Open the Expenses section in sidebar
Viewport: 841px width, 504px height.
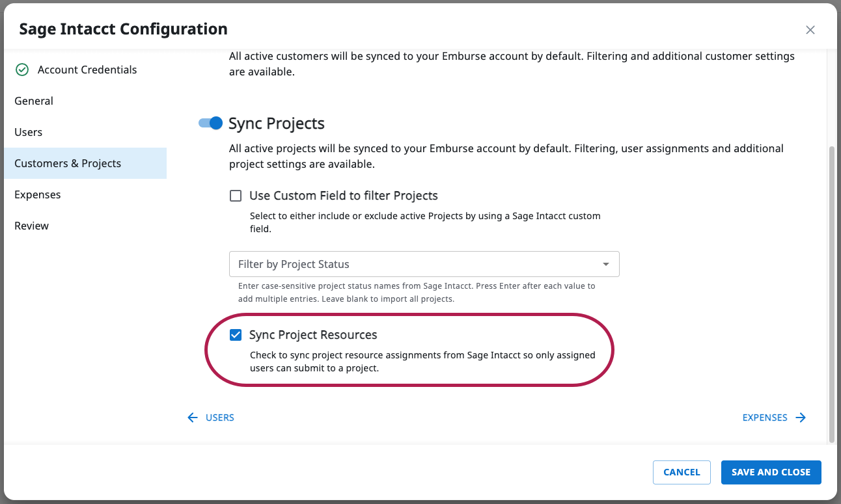tap(38, 194)
